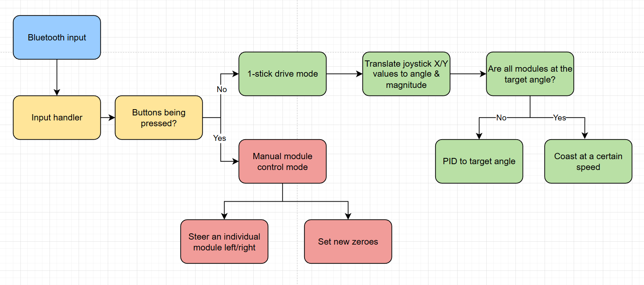Select the Manual module control mode box

coord(282,161)
